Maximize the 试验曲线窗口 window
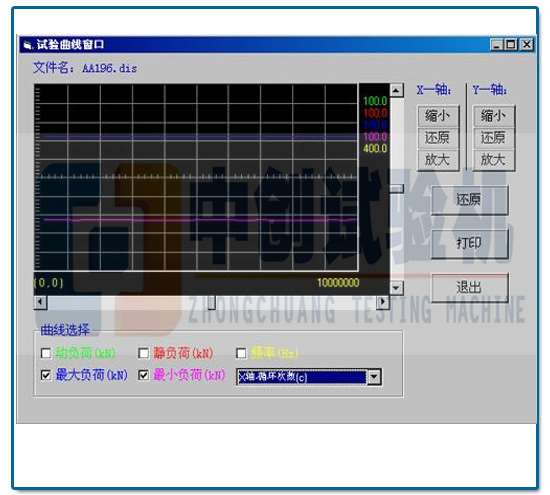This screenshot has width=550, height=495. click(511, 45)
